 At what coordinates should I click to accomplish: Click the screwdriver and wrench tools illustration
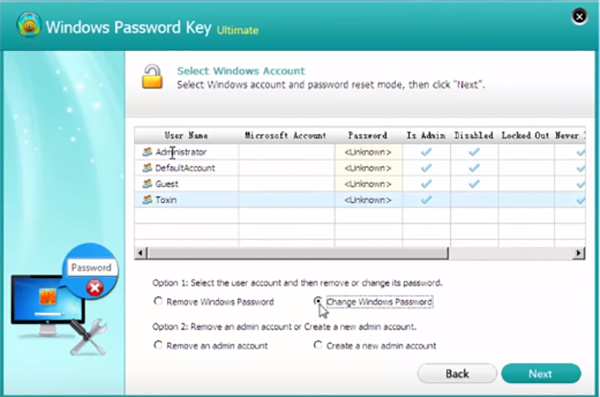point(88,337)
